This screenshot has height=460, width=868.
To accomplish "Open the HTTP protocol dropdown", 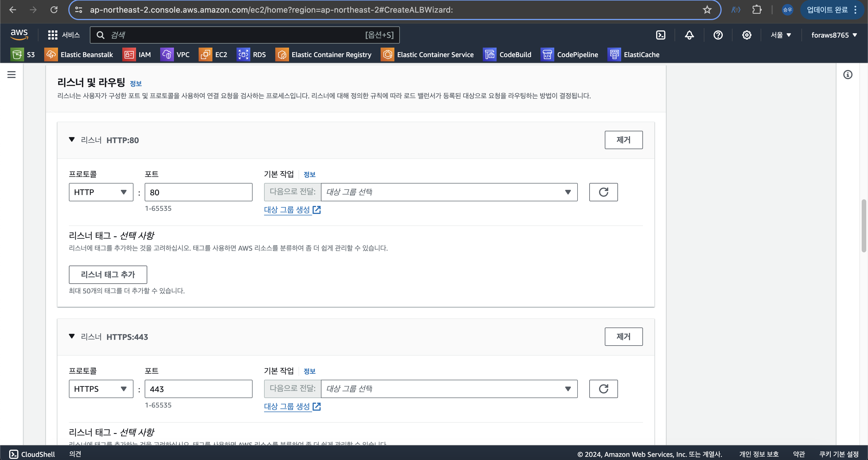I will pyautogui.click(x=101, y=192).
